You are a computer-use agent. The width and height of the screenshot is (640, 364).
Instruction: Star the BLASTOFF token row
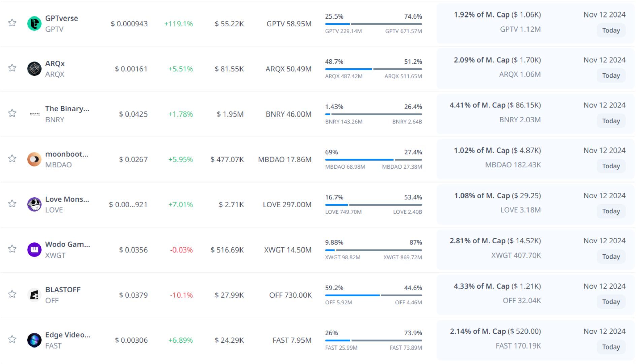tap(12, 294)
